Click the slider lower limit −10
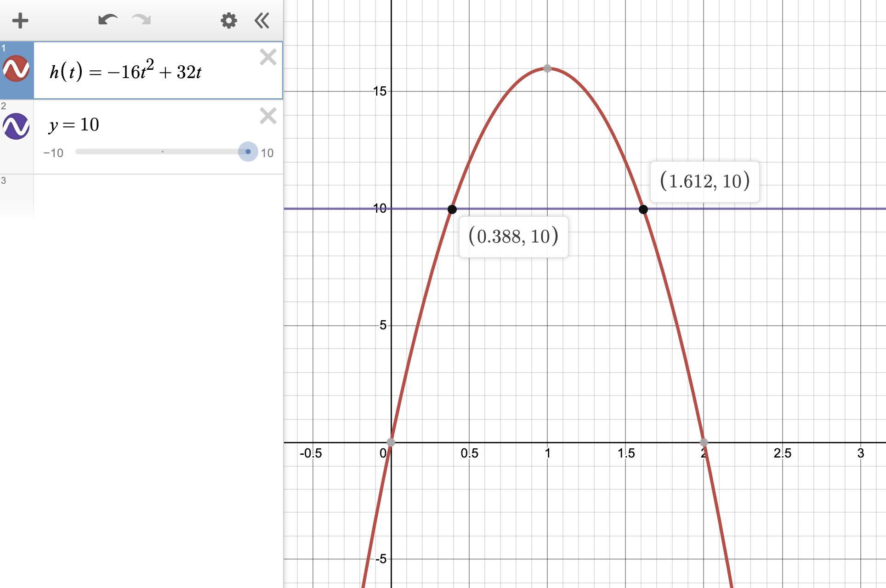 [53, 153]
